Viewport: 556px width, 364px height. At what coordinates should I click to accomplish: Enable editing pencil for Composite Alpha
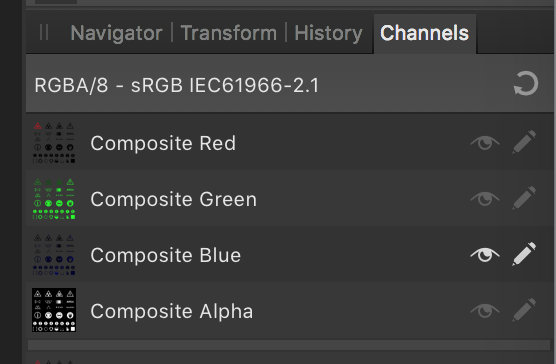coord(524,310)
